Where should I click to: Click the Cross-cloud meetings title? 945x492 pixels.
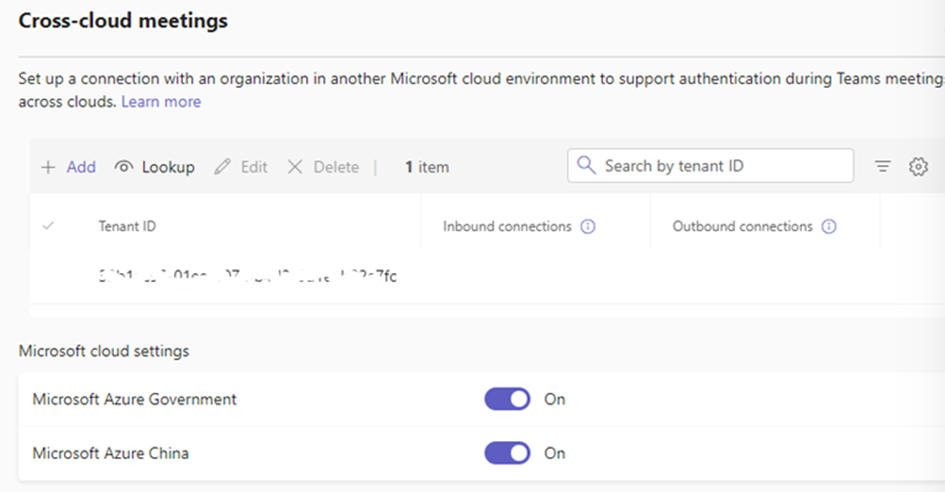click(x=123, y=20)
